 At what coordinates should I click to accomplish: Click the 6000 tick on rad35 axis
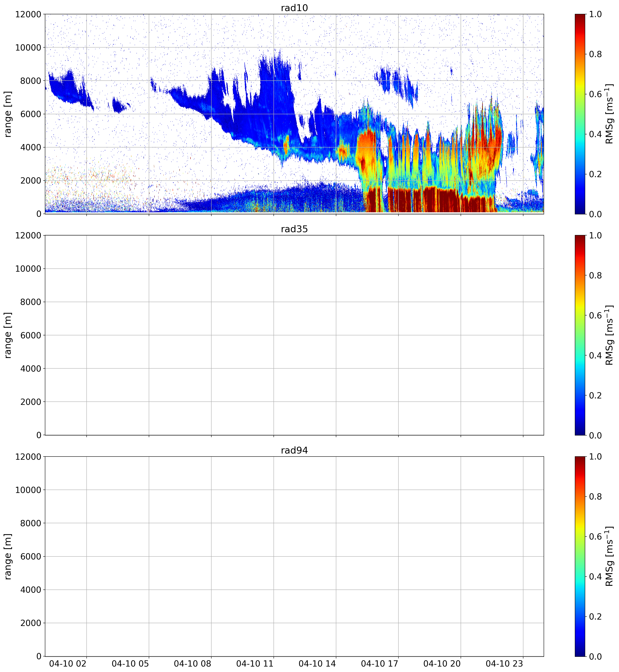point(31,335)
